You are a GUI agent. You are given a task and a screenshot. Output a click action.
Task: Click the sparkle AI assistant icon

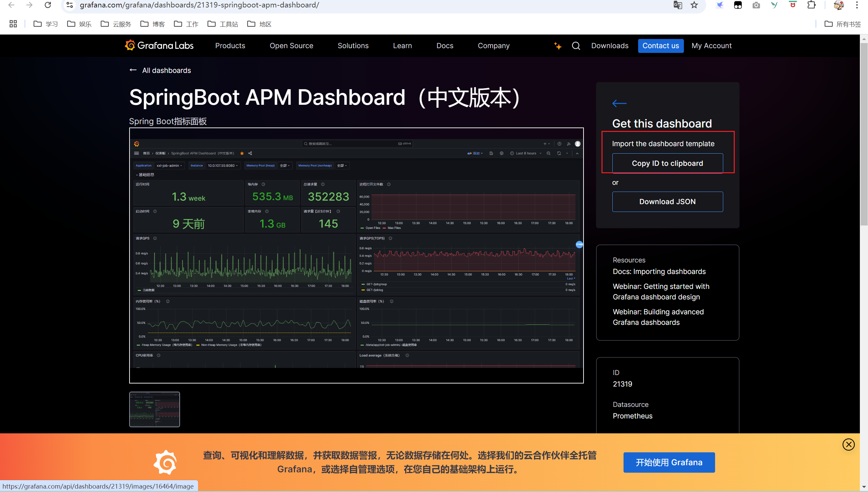[x=558, y=45]
